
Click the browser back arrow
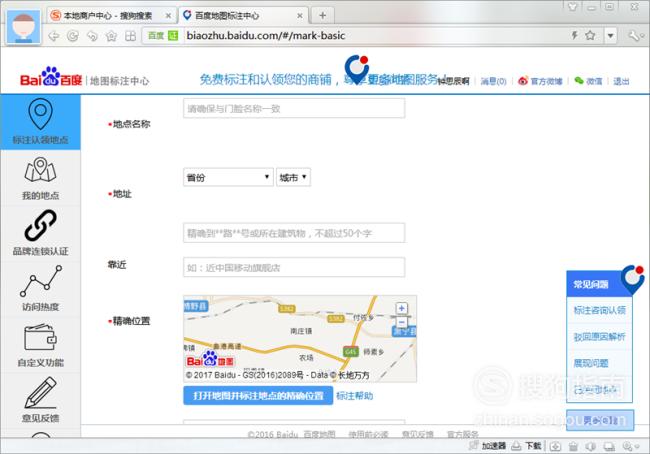(x=53, y=36)
